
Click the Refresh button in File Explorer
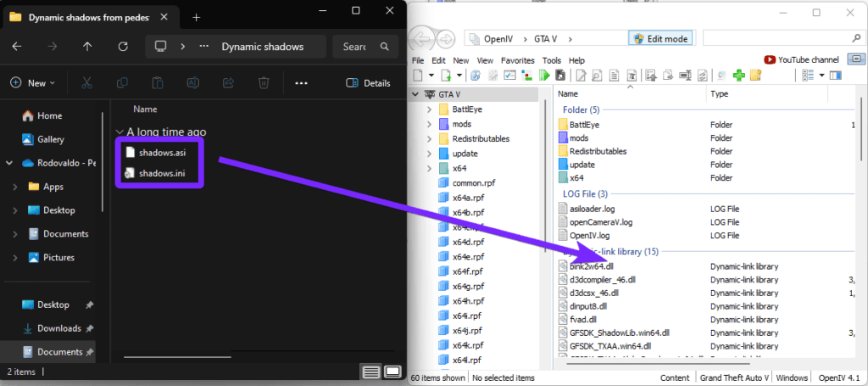[124, 47]
